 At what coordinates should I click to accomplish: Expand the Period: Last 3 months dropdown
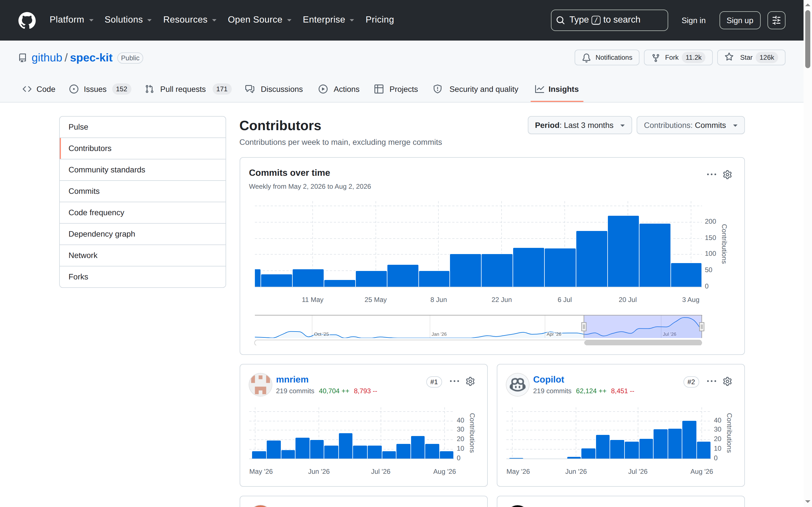coord(579,125)
